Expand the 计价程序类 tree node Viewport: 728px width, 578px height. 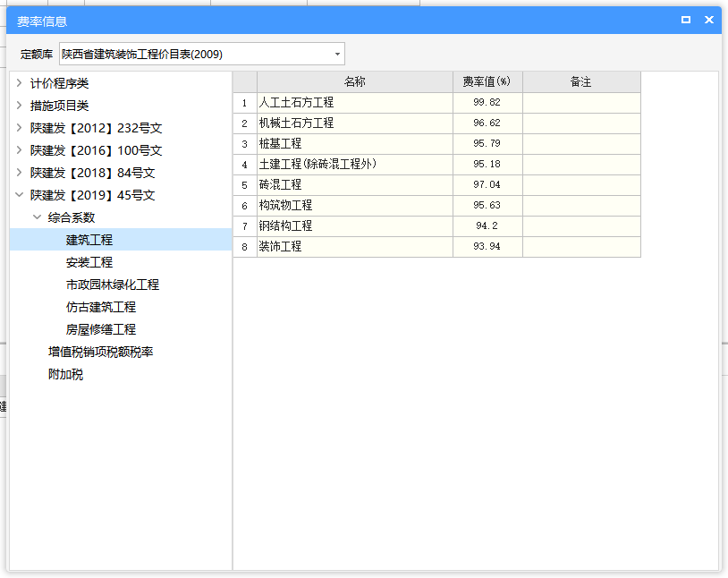click(x=19, y=83)
